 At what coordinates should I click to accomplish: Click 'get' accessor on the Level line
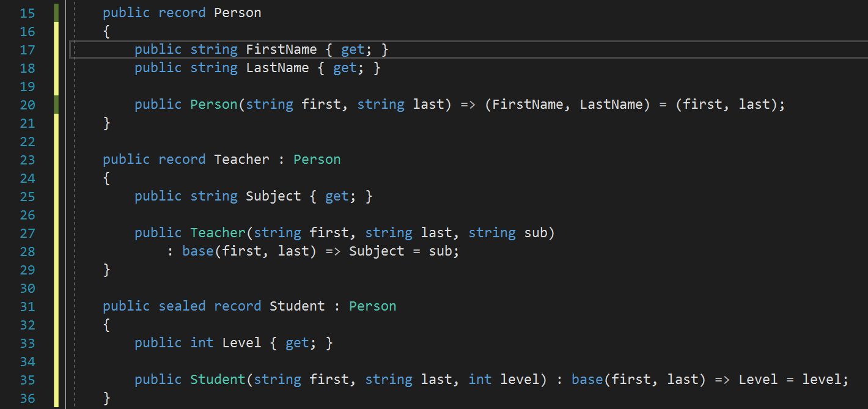(297, 343)
